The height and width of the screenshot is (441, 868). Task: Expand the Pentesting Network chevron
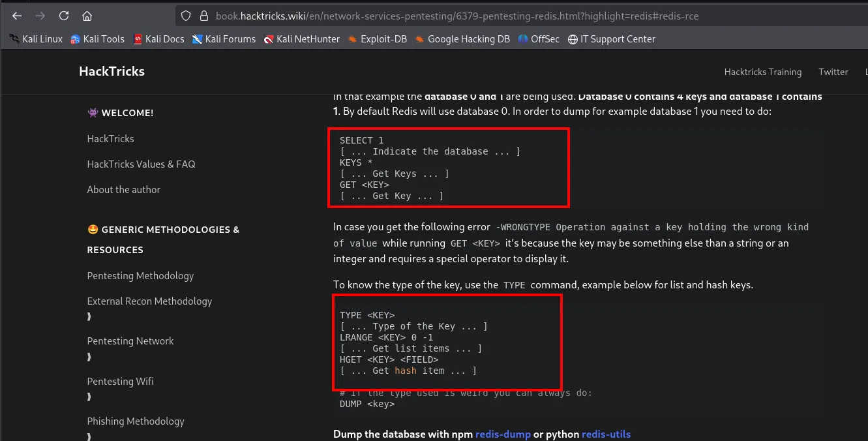[89, 357]
